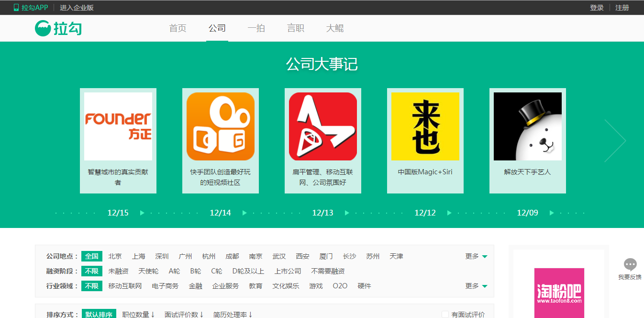Filter by 未融资 funding stage
This screenshot has width=644, height=318.
point(119,271)
